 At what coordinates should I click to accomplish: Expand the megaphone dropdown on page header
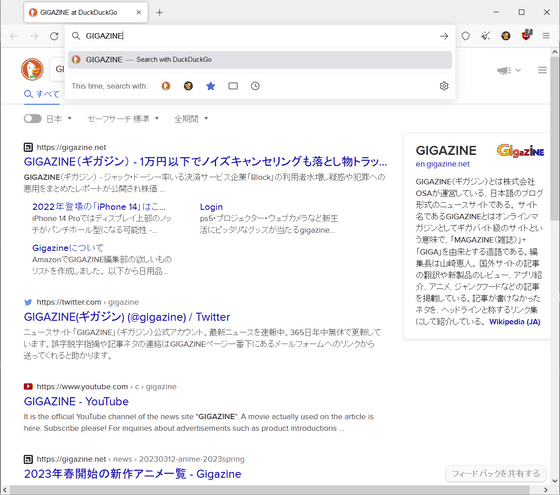[x=509, y=70]
